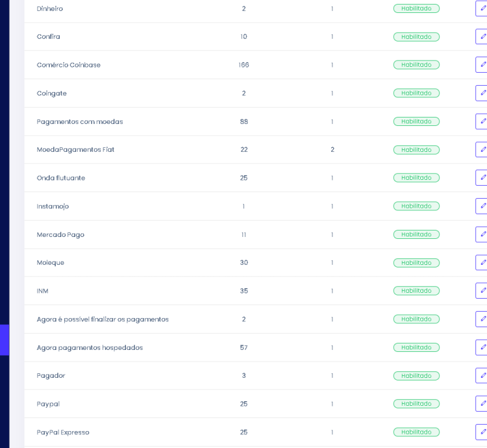
Task: Edit the Pagador gateway
Action: point(482,375)
